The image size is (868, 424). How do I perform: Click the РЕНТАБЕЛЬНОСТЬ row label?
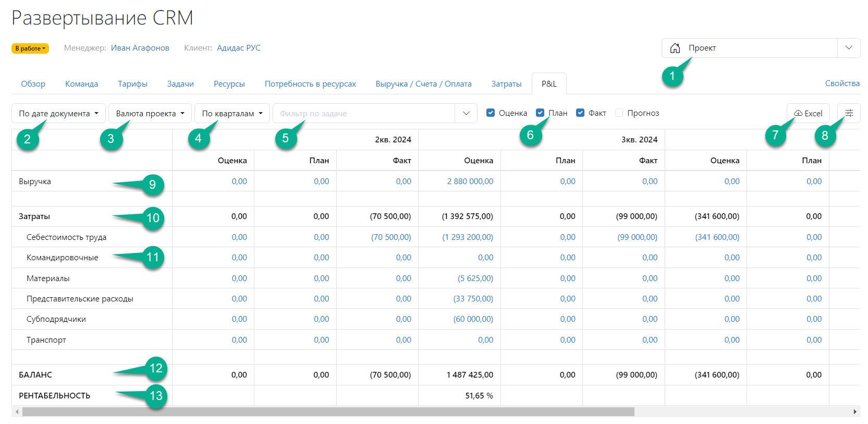tap(54, 396)
